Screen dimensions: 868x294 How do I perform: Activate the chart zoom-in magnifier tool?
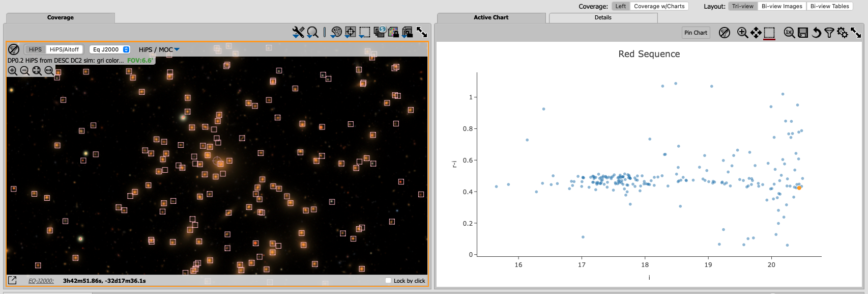[x=743, y=33]
